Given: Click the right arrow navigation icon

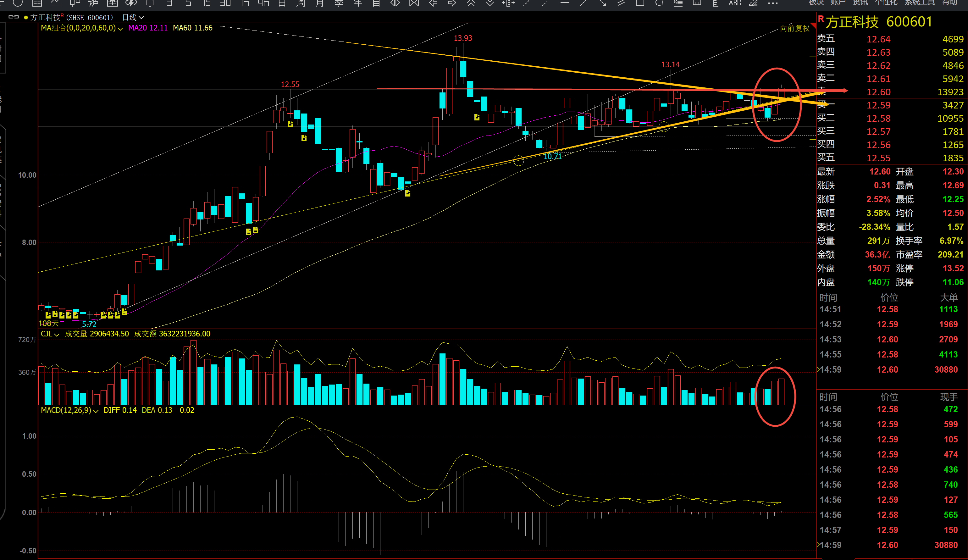Looking at the screenshot, I should (452, 3).
